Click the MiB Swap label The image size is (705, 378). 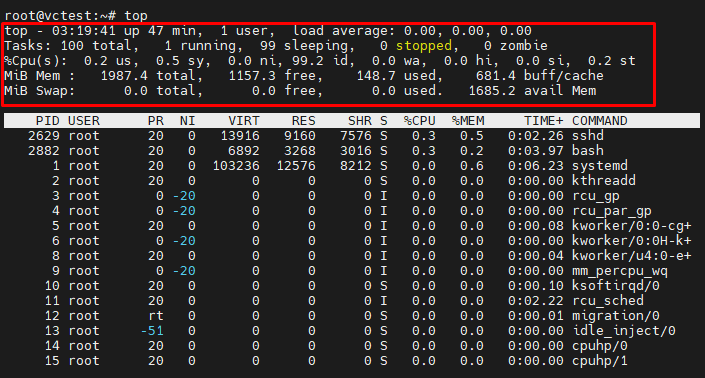[40, 91]
